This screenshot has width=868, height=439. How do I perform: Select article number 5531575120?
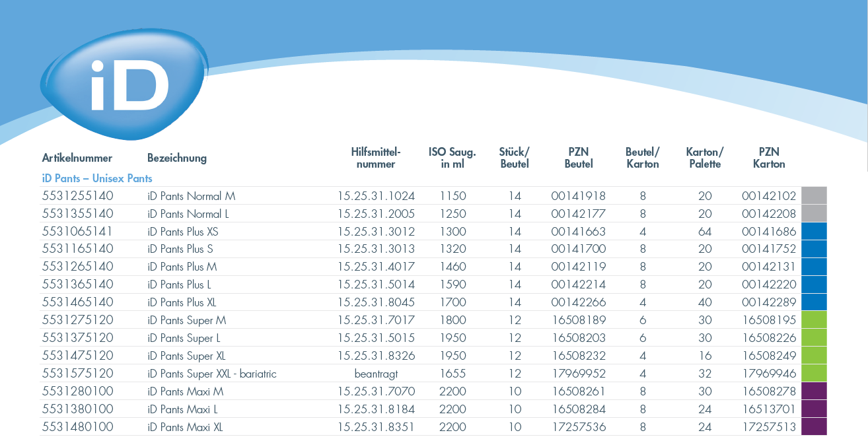point(78,374)
